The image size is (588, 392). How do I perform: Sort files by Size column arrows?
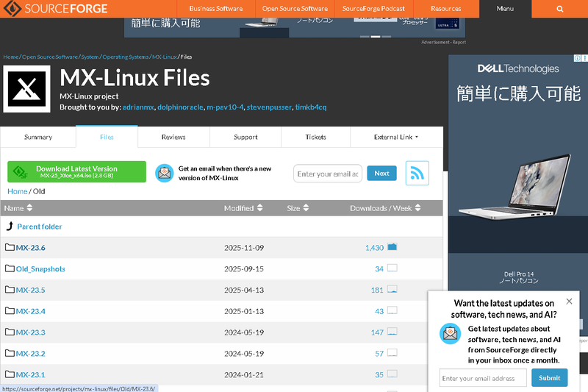pyautogui.click(x=306, y=208)
